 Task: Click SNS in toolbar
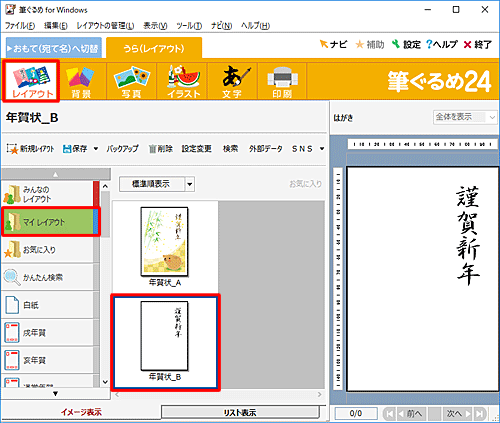(302, 149)
